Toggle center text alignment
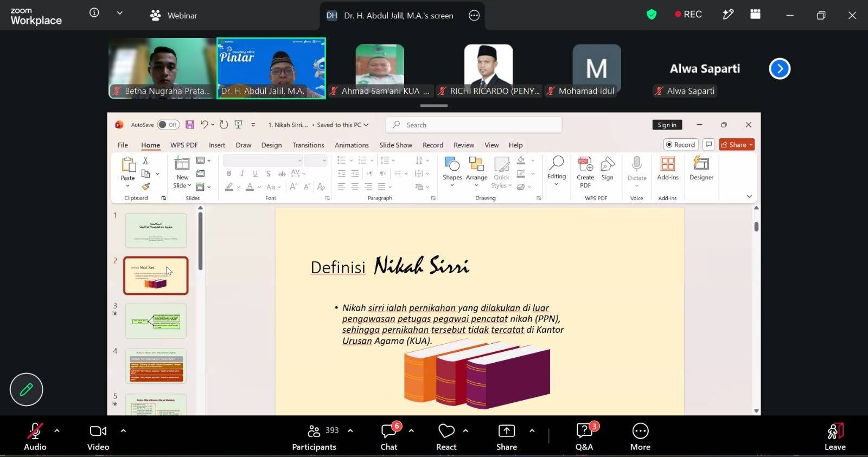868x457 pixels. [x=355, y=186]
